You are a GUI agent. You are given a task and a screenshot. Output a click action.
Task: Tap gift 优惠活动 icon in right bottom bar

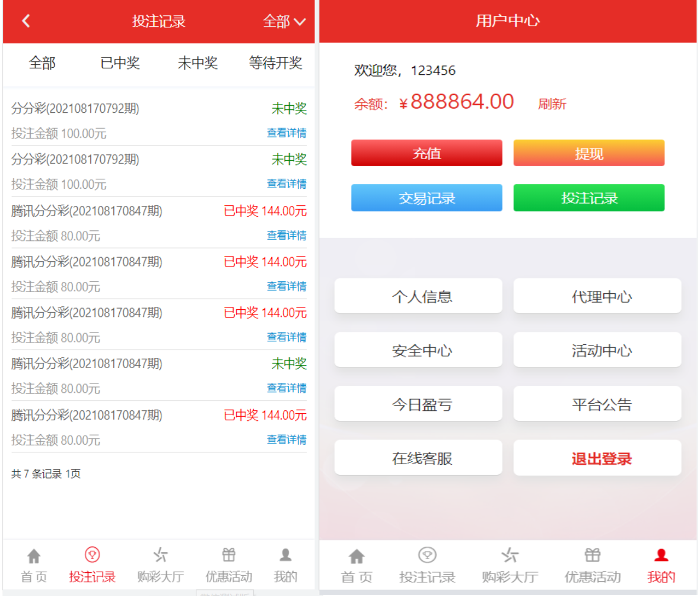coord(592,556)
